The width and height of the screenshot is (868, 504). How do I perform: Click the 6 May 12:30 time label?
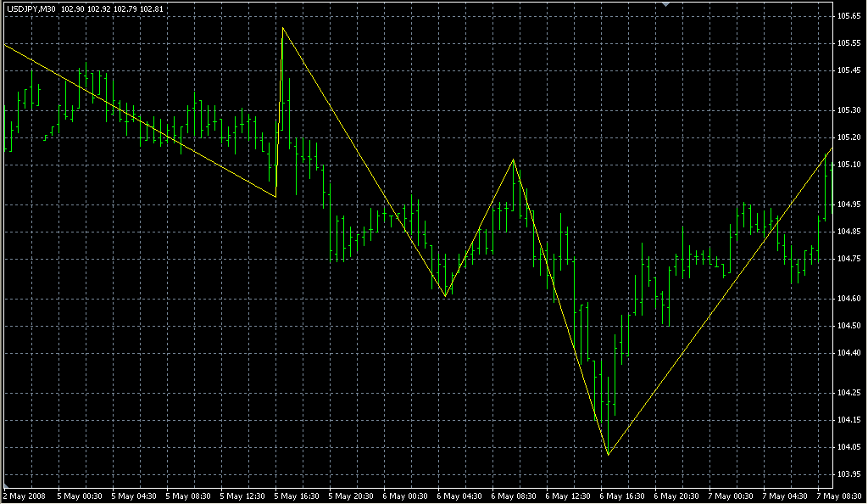568,496
